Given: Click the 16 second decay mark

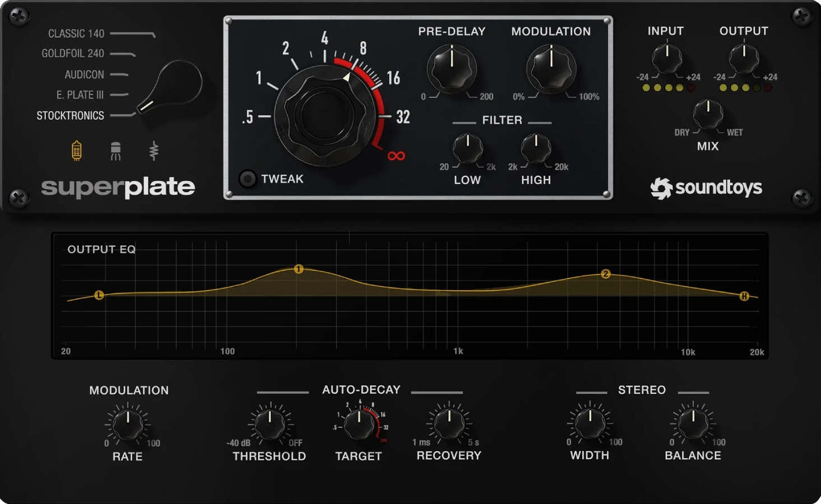Looking at the screenshot, I should [393, 77].
